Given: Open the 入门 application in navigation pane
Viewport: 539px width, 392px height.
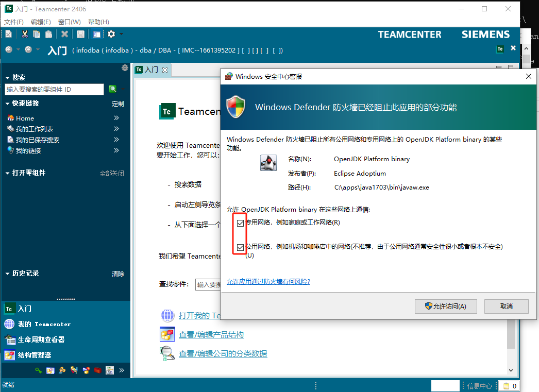Looking at the screenshot, I should [66, 309].
